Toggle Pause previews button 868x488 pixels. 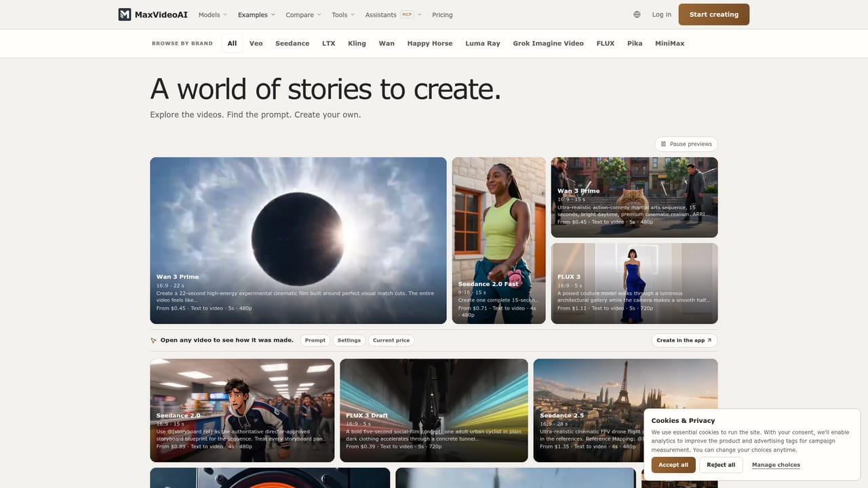pos(686,144)
